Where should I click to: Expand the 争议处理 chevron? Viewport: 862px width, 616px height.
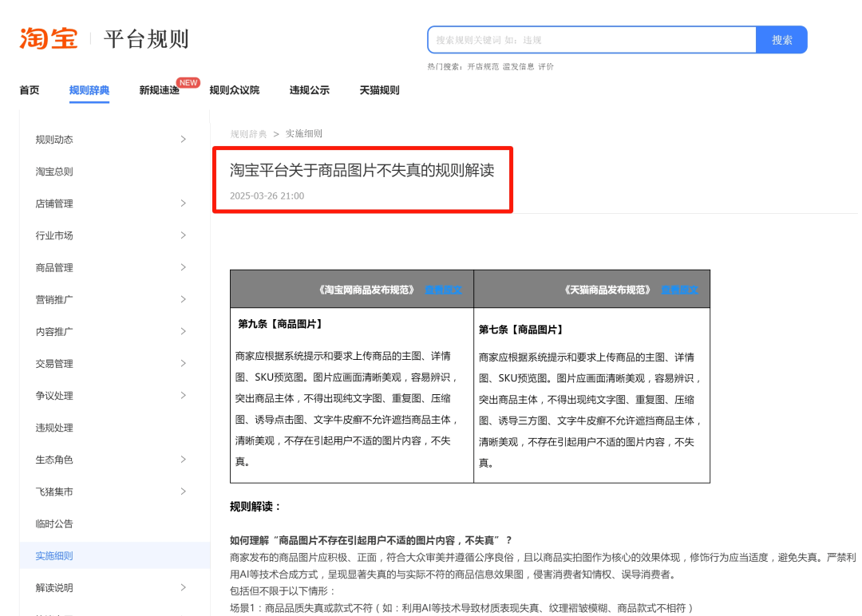coord(183,395)
